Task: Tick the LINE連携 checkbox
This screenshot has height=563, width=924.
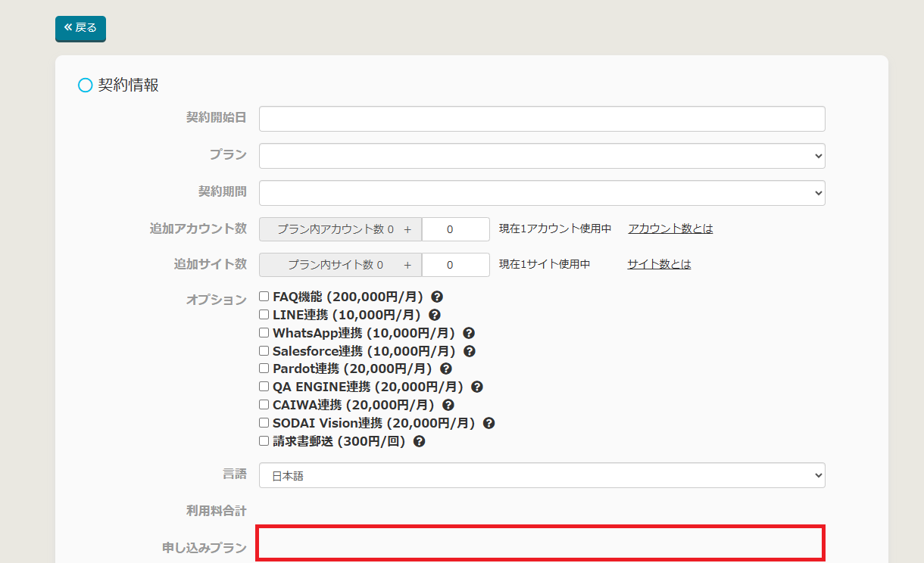Action: 264,315
